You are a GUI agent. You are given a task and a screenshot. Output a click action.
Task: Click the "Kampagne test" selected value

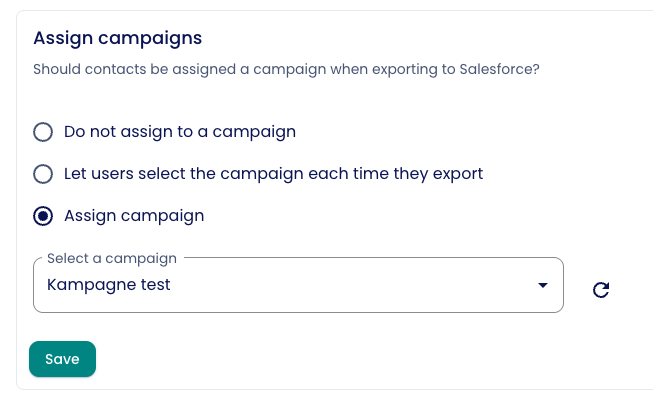[x=109, y=285]
